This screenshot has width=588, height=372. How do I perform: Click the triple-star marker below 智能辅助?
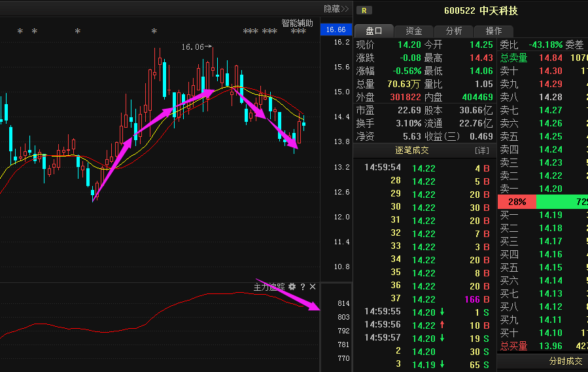click(298, 31)
